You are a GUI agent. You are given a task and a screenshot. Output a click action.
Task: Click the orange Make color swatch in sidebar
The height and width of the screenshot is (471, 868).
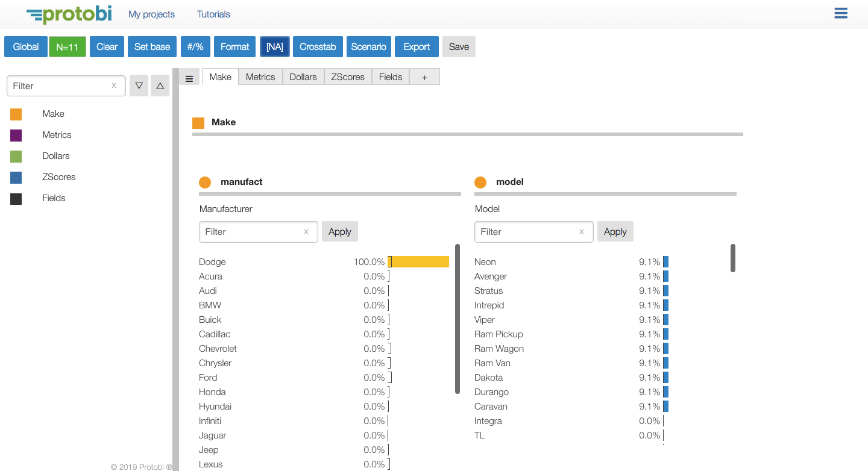click(15, 113)
